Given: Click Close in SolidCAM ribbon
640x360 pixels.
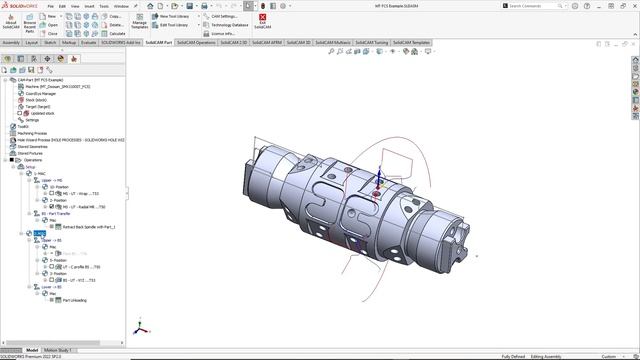Looking at the screenshot, I should [x=49, y=33].
